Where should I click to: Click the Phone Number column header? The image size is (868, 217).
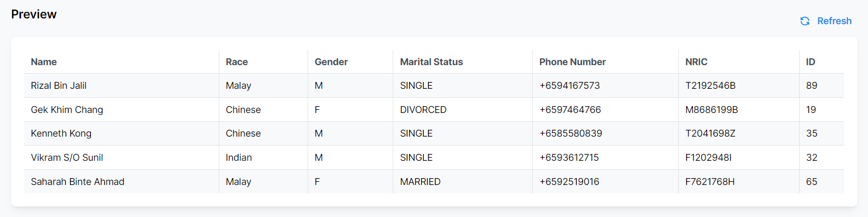click(573, 62)
